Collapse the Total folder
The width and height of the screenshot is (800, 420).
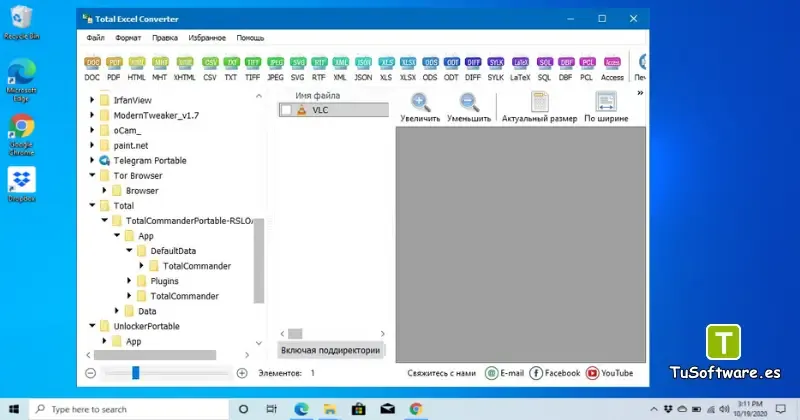pos(92,206)
